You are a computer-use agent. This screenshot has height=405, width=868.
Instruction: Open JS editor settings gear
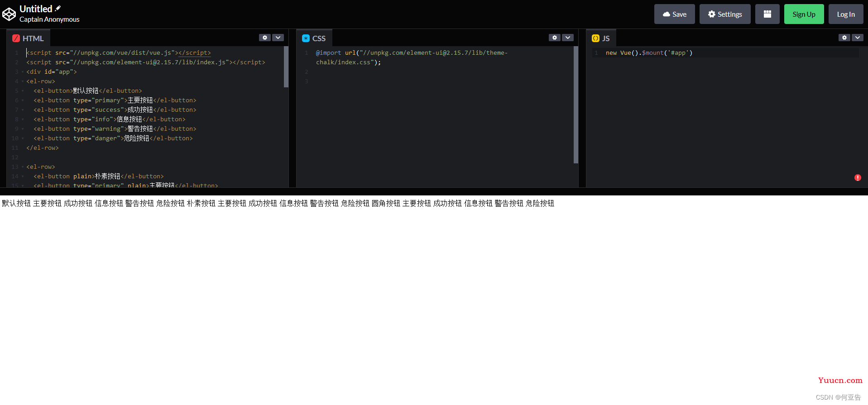(x=844, y=38)
